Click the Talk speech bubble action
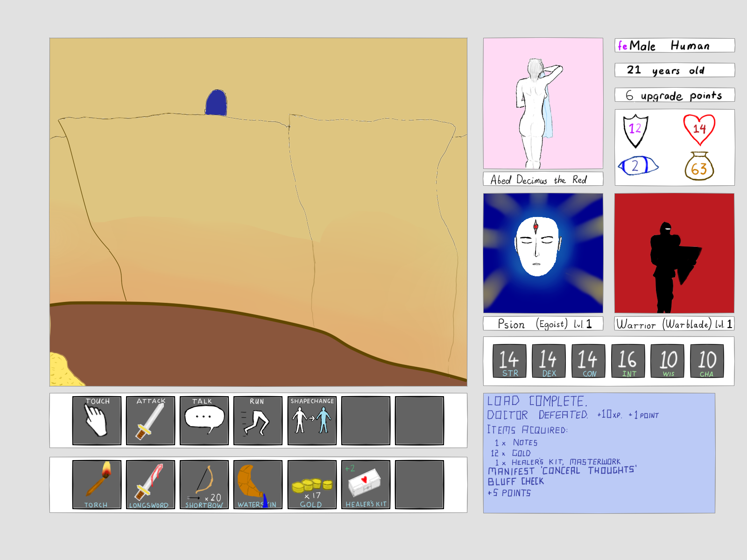Viewport: 747px width, 560px height. click(204, 420)
